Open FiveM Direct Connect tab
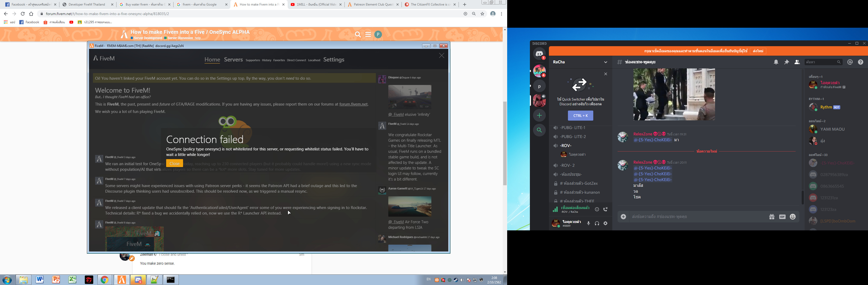The width and height of the screenshot is (868, 285). point(297,60)
